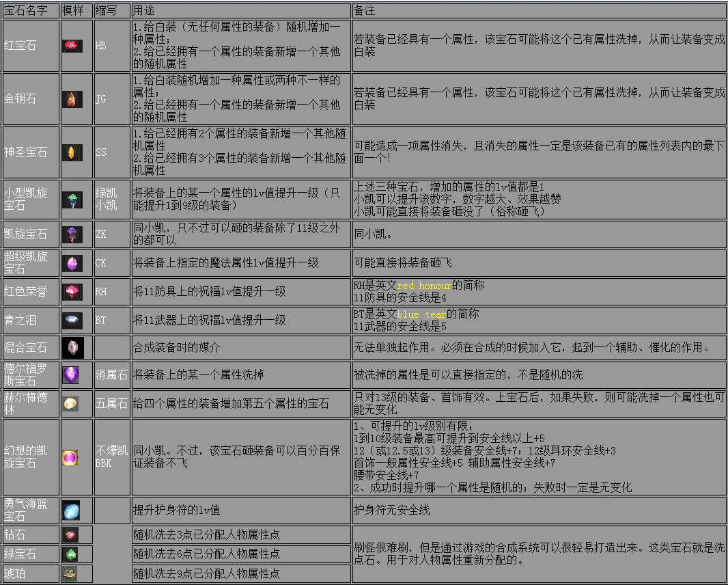Select the 红色荣誉 gem icon
Image resolution: width=728 pixels, height=585 pixels.
[x=71, y=291]
